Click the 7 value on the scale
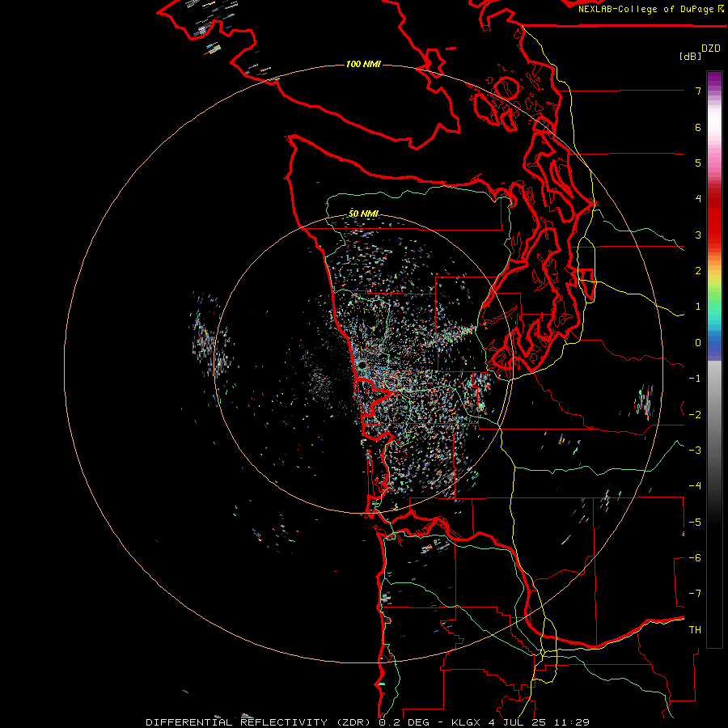The width and height of the screenshot is (728, 728). click(698, 91)
